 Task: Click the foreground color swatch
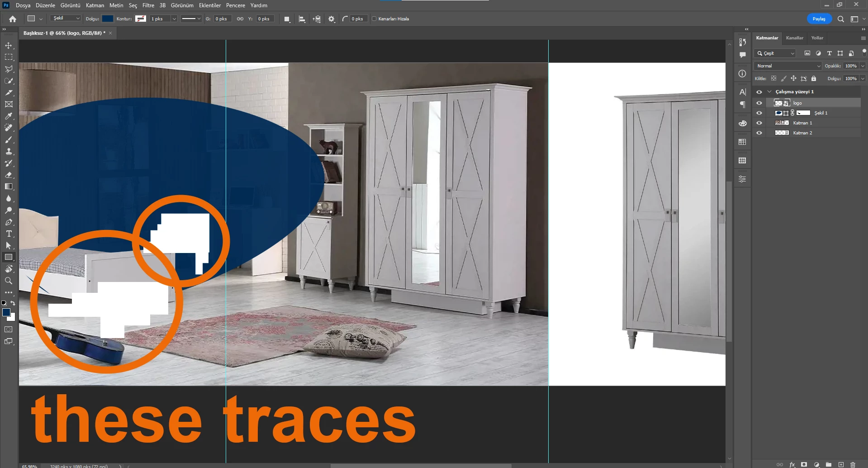(6, 312)
